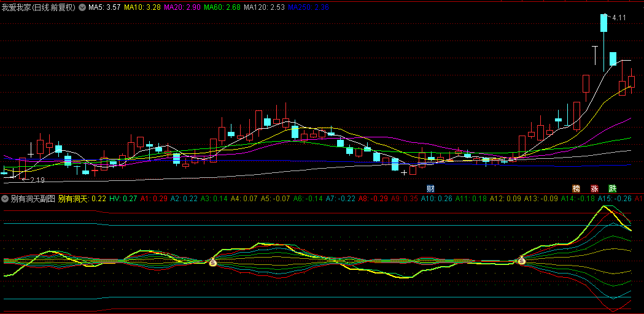The image size is (644, 314).
Task: Click the 别有洞天副图 indicator name
Action: tap(33, 199)
